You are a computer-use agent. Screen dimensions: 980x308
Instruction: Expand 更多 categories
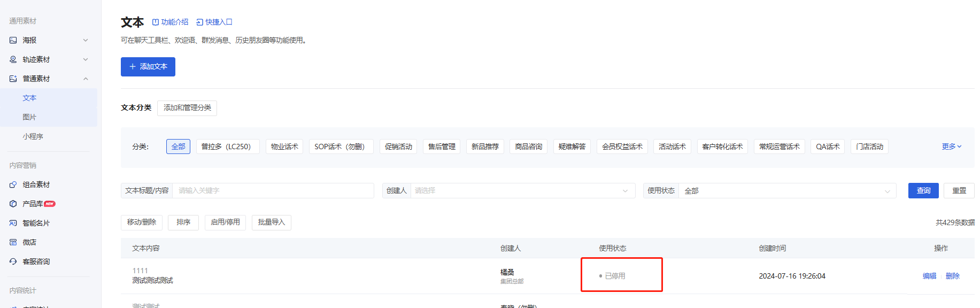pos(952,147)
